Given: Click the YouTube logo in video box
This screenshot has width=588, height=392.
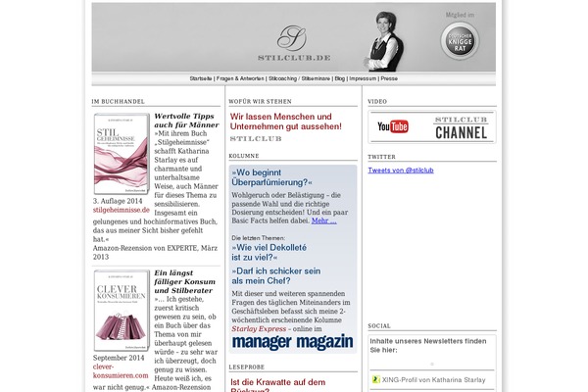Looking at the screenshot, I should [393, 126].
